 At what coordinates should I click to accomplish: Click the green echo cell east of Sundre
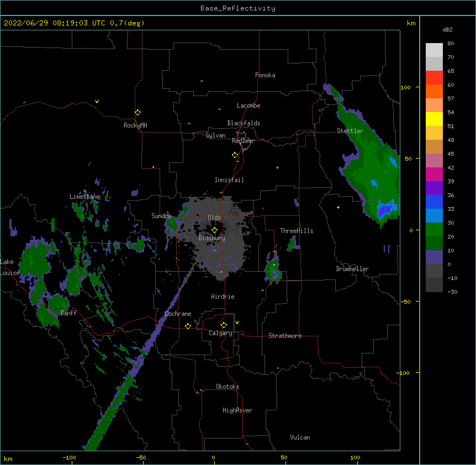172,225
